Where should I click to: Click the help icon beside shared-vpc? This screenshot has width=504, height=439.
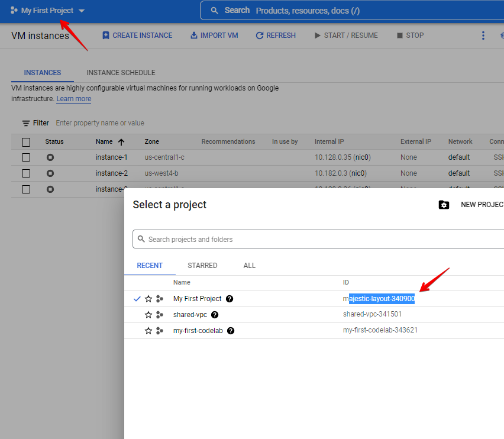click(215, 315)
